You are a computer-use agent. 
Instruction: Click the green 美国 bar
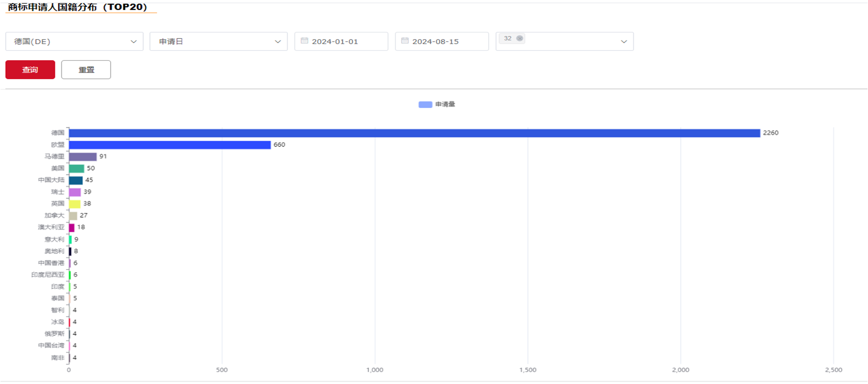(x=77, y=168)
